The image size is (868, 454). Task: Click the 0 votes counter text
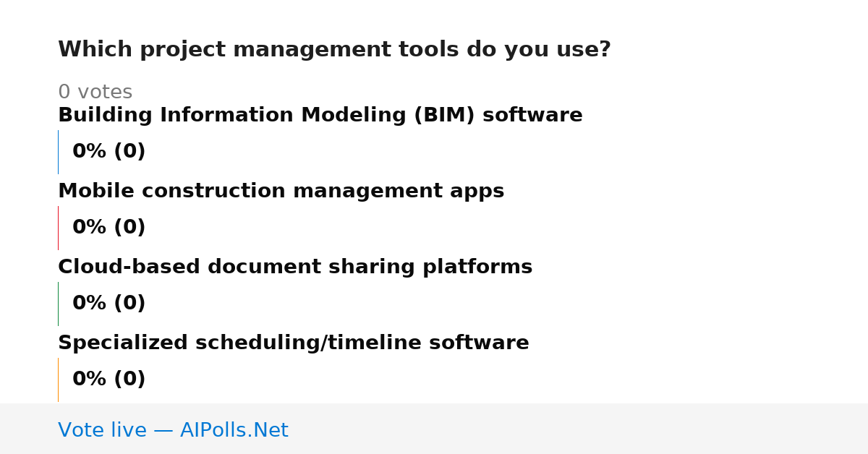95,93
